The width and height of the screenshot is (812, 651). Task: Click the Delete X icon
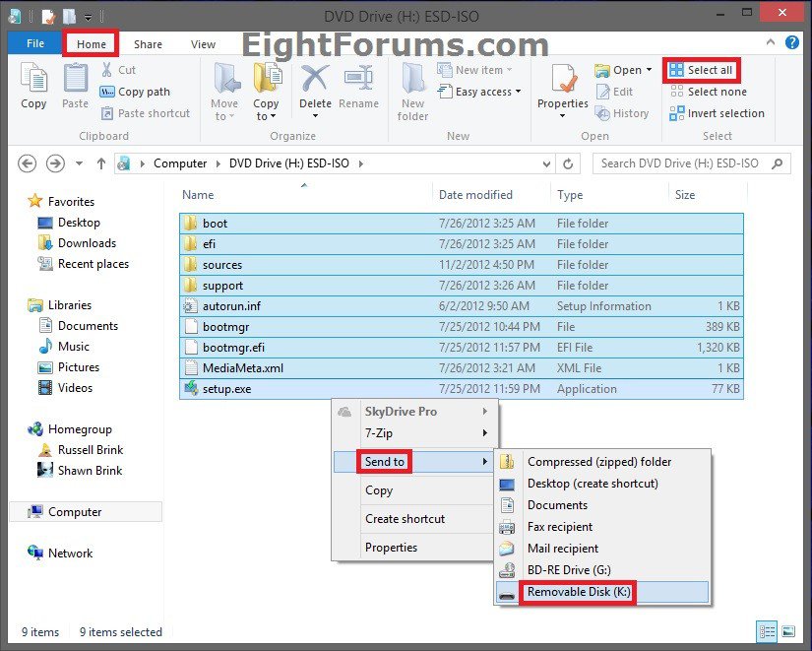(315, 78)
